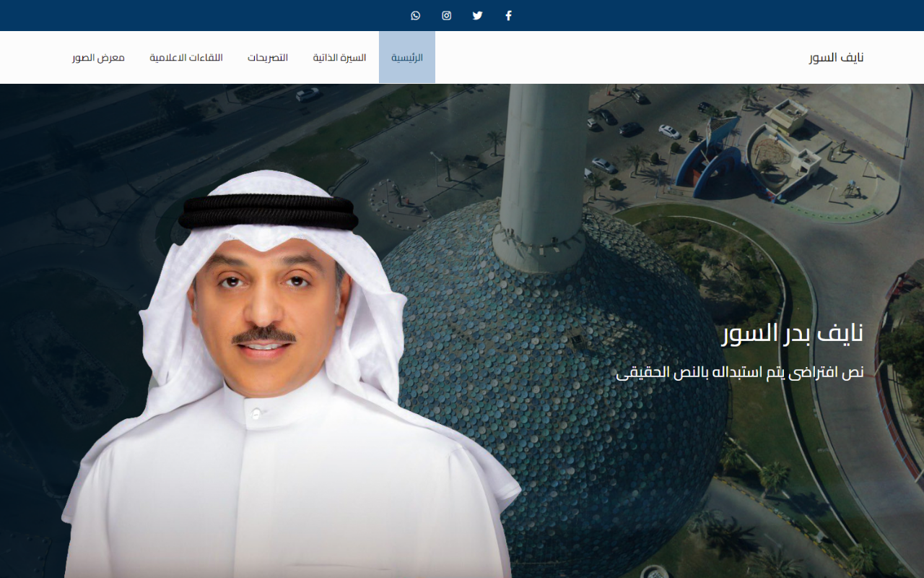Open the Instagram icon link
This screenshot has width=924, height=578.
tap(447, 15)
